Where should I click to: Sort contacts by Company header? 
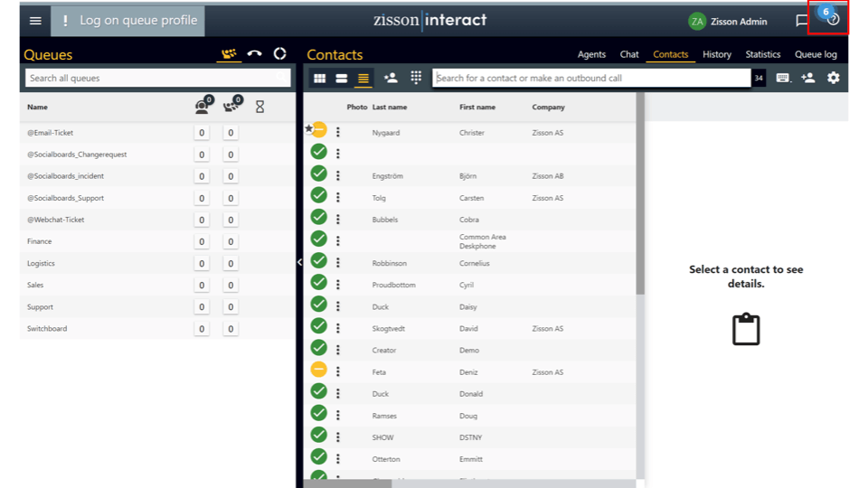pos(548,108)
